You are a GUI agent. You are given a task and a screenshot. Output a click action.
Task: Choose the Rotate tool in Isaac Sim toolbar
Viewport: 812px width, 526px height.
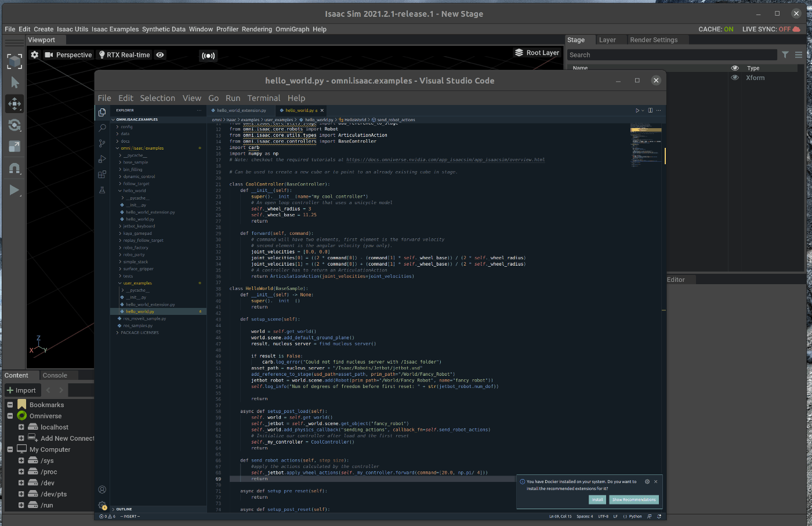(x=14, y=125)
